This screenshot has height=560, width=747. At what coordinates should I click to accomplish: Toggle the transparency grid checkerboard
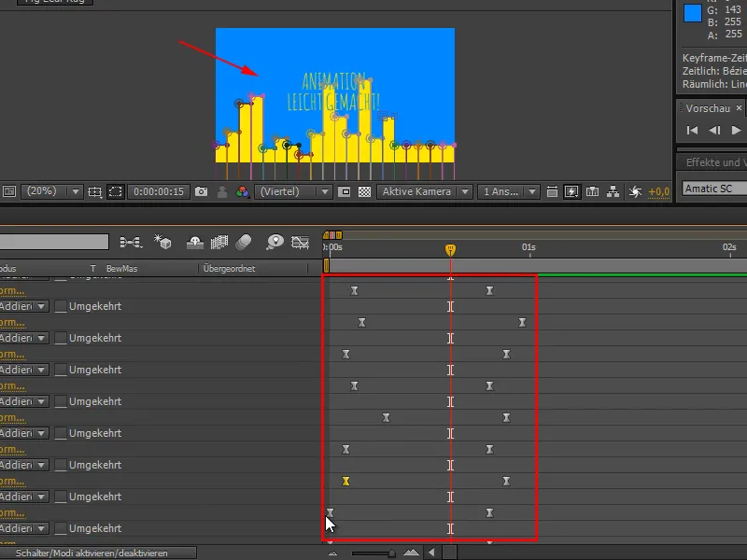pos(364,191)
